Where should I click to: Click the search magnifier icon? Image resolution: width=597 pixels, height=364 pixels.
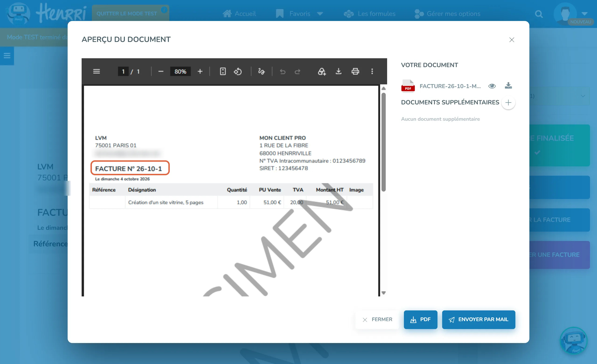click(x=539, y=14)
